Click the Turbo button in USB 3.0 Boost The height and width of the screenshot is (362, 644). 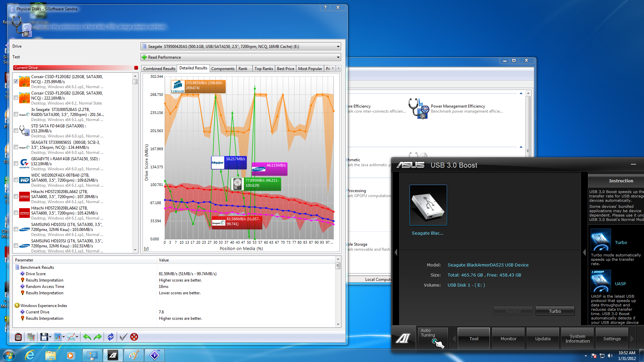(x=555, y=311)
